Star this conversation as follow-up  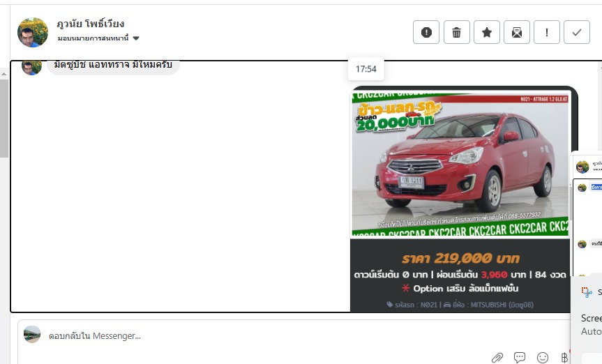[x=487, y=32]
